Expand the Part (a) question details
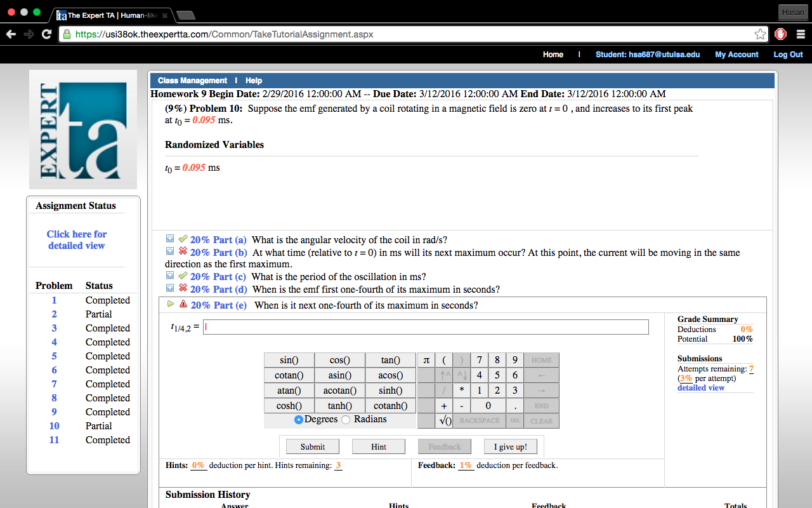The height and width of the screenshot is (508, 812). (x=169, y=239)
